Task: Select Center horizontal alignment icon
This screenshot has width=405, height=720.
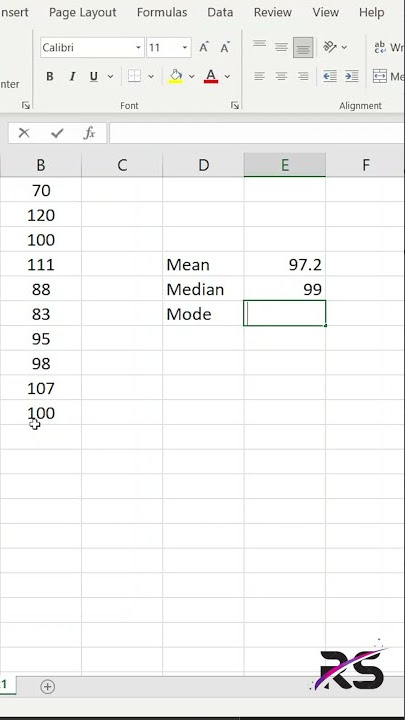Action: coord(281,76)
